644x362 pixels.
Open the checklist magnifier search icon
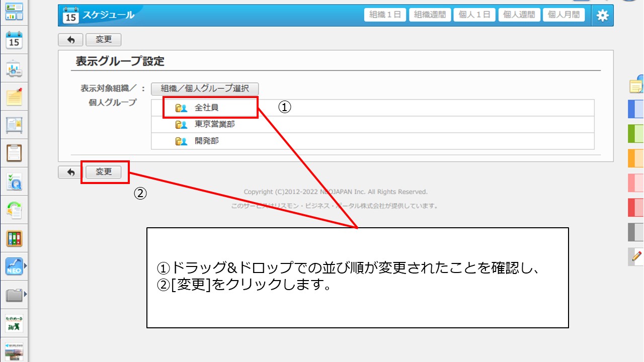[x=14, y=182]
